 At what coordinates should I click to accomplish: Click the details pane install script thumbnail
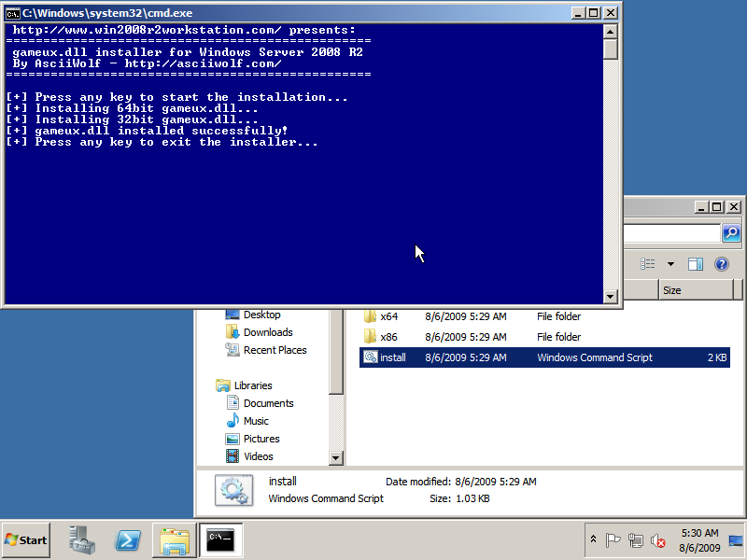(233, 490)
